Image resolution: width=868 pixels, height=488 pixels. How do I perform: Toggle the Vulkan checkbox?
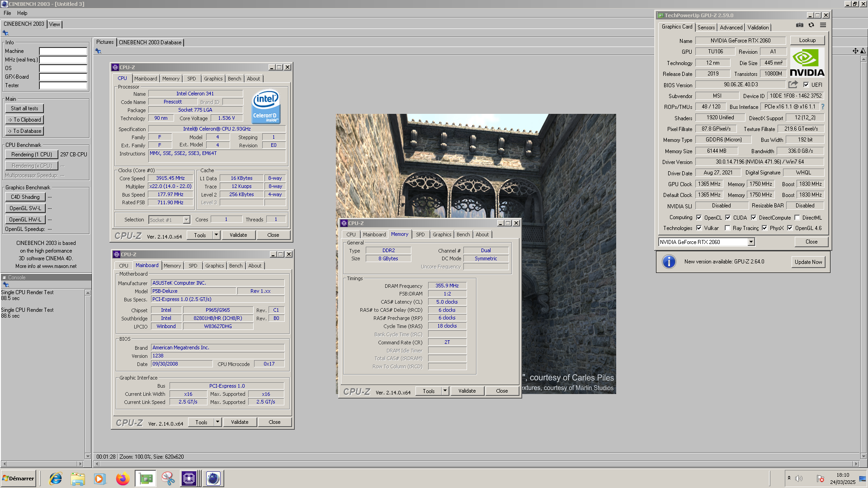click(699, 228)
